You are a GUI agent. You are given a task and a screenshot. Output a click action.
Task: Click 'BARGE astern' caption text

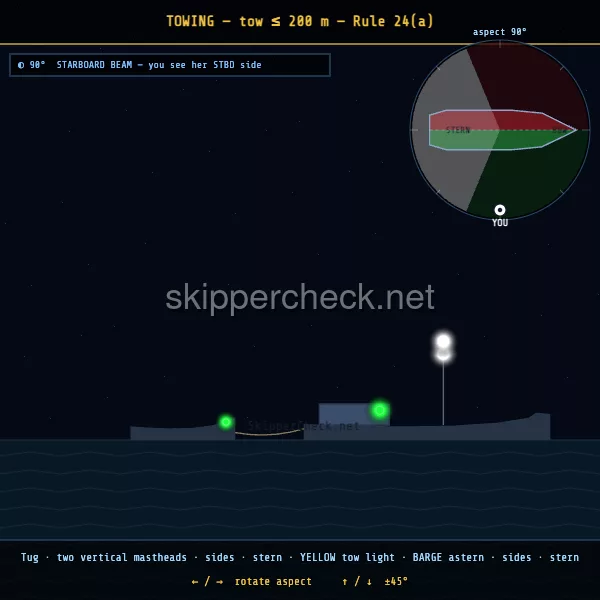pyautogui.click(x=448, y=557)
